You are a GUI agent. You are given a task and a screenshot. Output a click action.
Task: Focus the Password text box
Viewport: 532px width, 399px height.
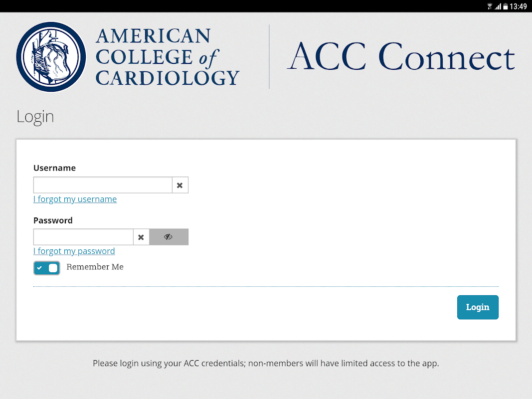click(83, 237)
